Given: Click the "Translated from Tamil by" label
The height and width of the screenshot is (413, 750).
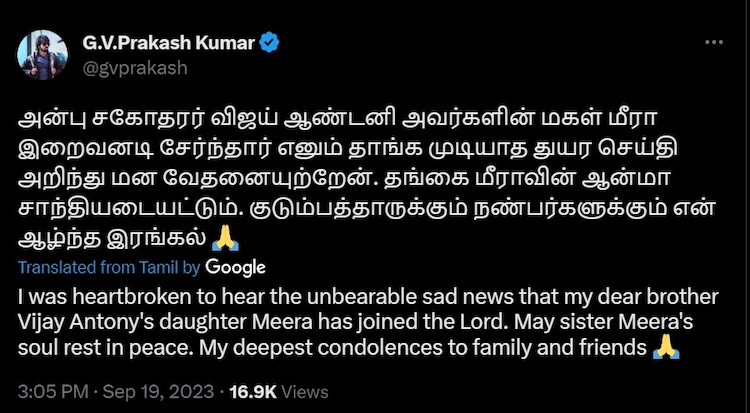Looking at the screenshot, I should (x=109, y=267).
